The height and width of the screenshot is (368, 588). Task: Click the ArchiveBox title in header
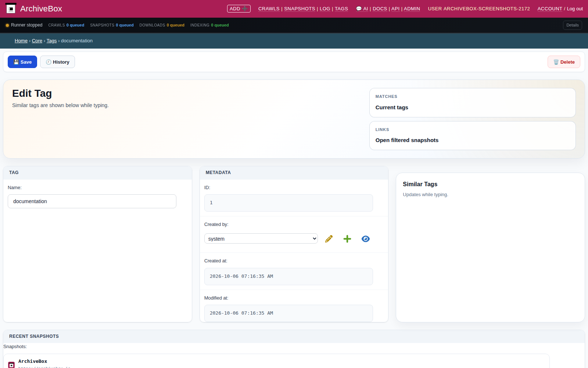41,8
